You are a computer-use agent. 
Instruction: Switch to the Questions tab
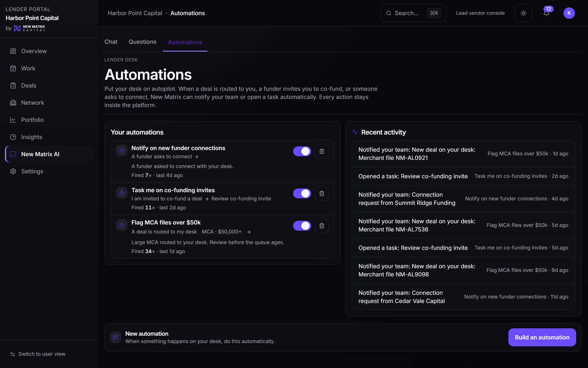click(x=142, y=42)
